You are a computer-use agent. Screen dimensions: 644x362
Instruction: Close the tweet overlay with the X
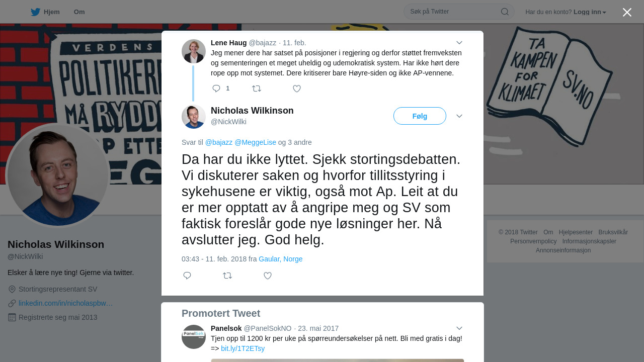[627, 12]
